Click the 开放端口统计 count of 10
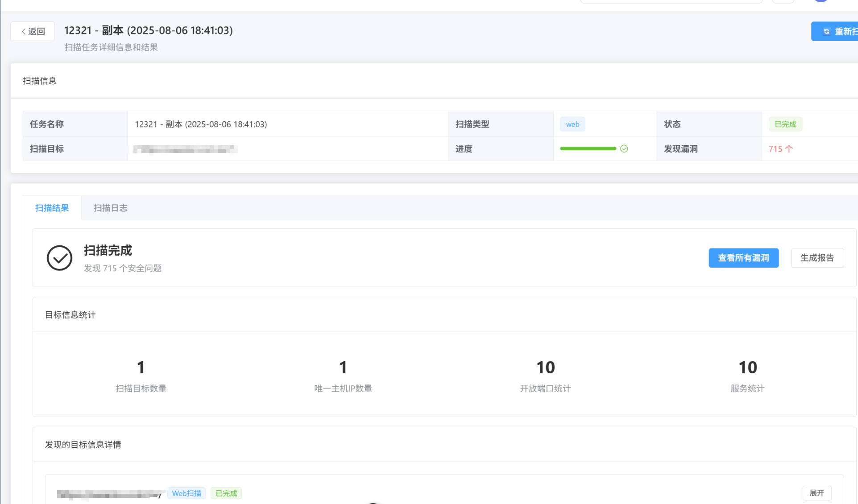The height and width of the screenshot is (504, 858). point(545,368)
